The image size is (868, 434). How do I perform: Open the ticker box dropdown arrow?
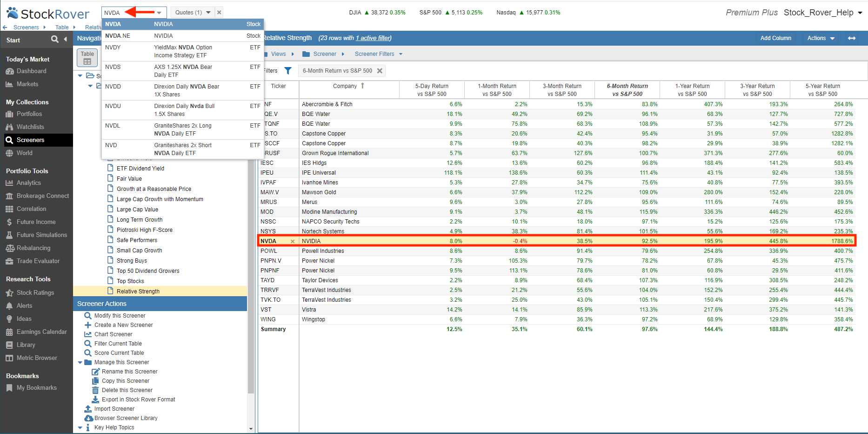(159, 13)
